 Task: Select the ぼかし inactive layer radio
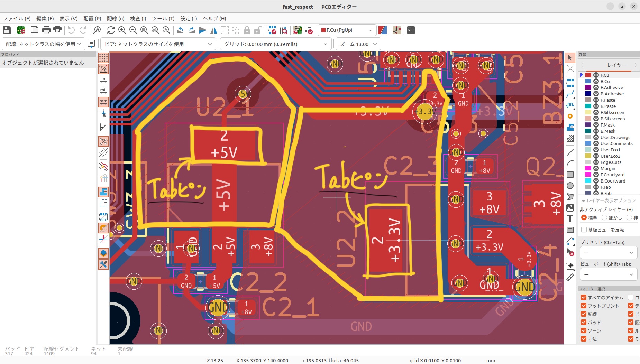point(605,217)
